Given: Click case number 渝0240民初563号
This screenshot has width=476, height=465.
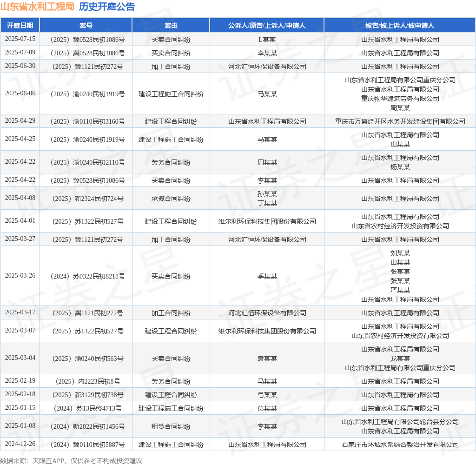Looking at the screenshot, I should pos(87,359).
